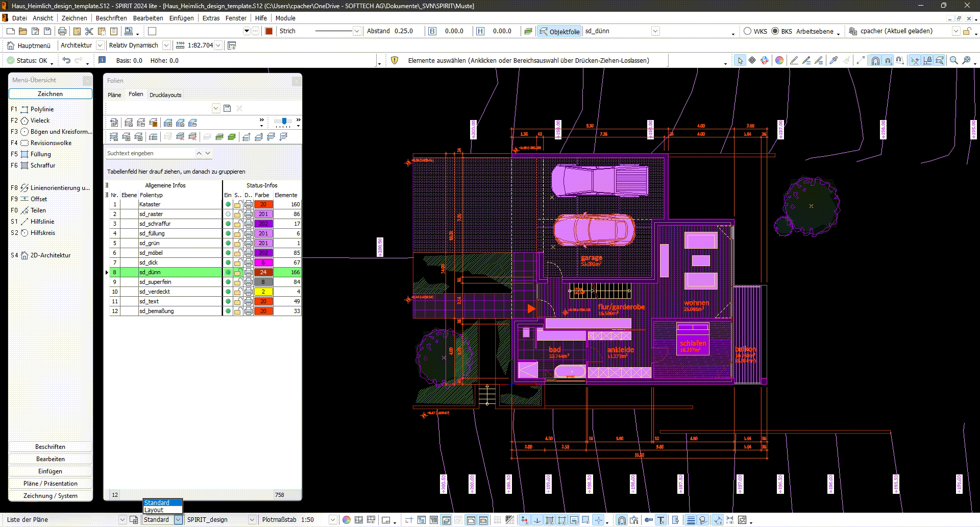Click the Pläne / Präsentation button
The width and height of the screenshot is (980, 527).
(50, 483)
